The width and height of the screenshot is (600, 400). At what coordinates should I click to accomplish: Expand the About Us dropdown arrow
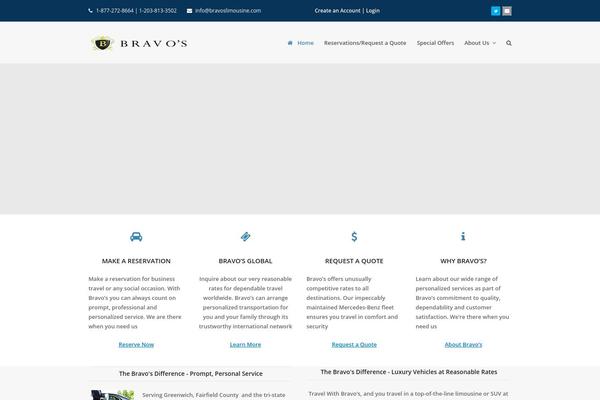tap(494, 43)
